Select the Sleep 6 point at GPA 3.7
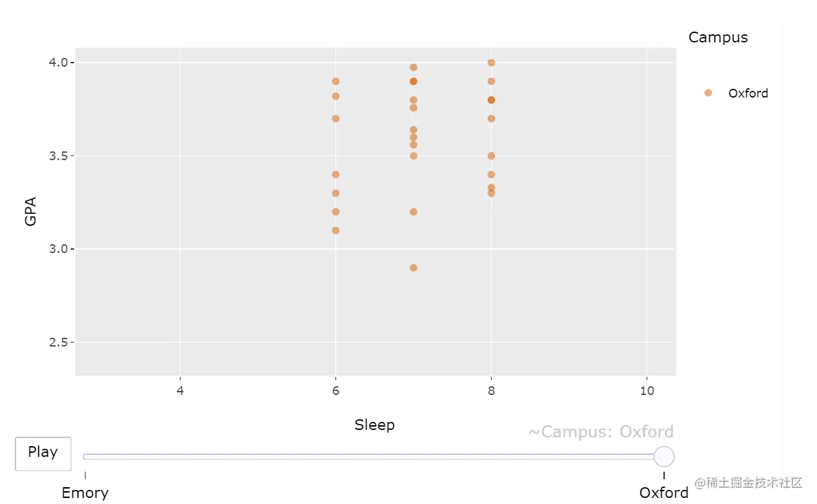817x504 pixels. pos(335,118)
